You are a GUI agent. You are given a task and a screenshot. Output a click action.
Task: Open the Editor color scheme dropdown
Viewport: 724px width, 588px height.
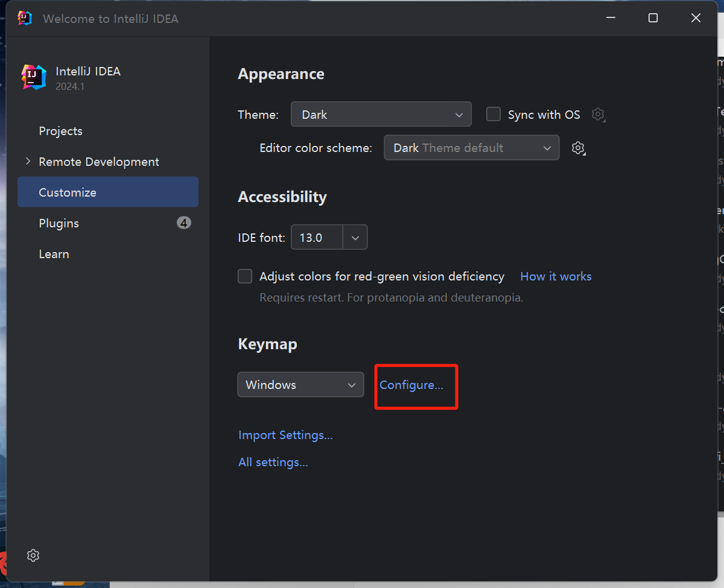click(x=472, y=148)
